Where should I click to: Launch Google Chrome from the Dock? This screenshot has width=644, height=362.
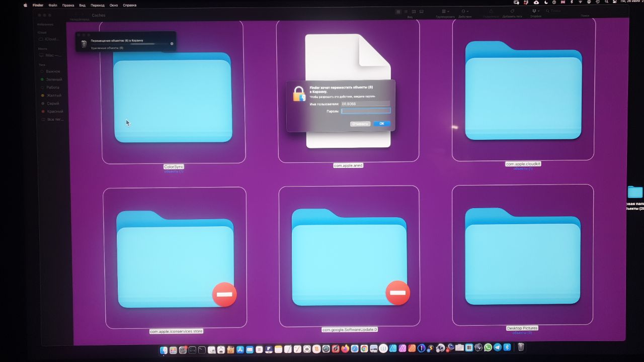364,348
